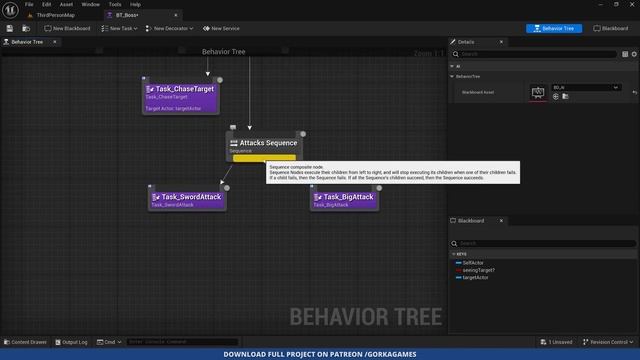Open the Edit menu
This screenshot has width=640, height=360.
(47, 4)
